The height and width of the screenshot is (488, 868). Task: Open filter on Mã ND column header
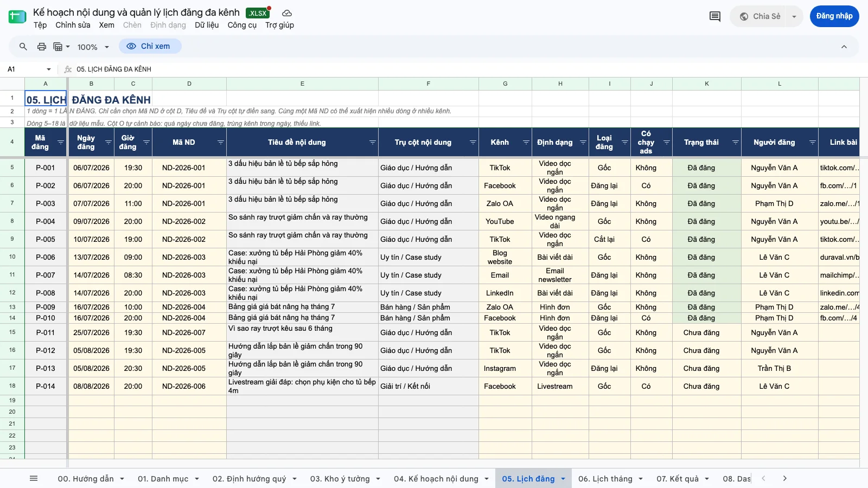click(x=220, y=143)
